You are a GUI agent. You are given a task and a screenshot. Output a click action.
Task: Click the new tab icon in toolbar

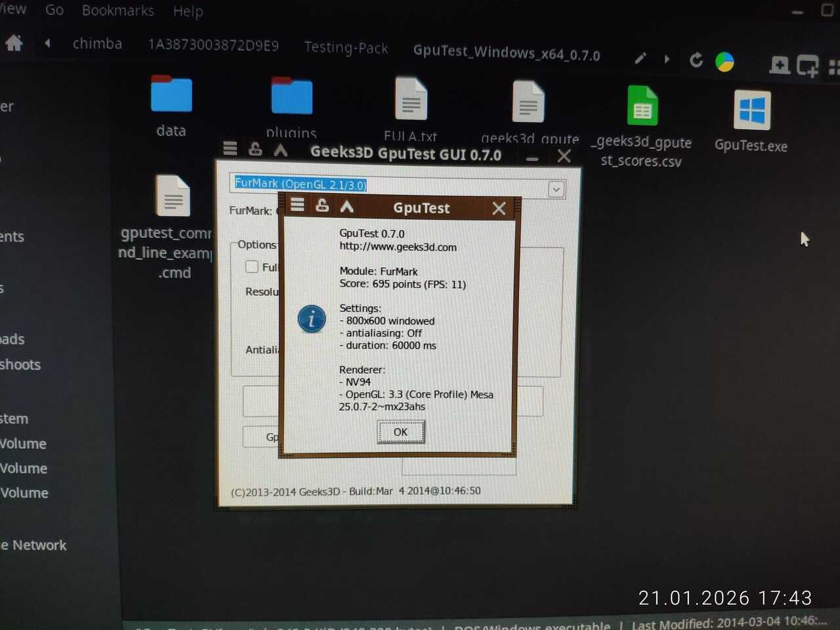click(x=779, y=65)
